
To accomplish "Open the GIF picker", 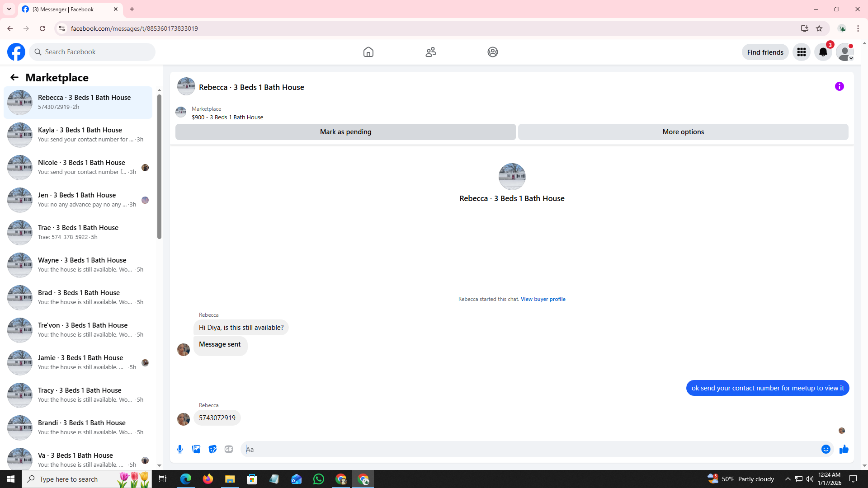I will click(229, 449).
